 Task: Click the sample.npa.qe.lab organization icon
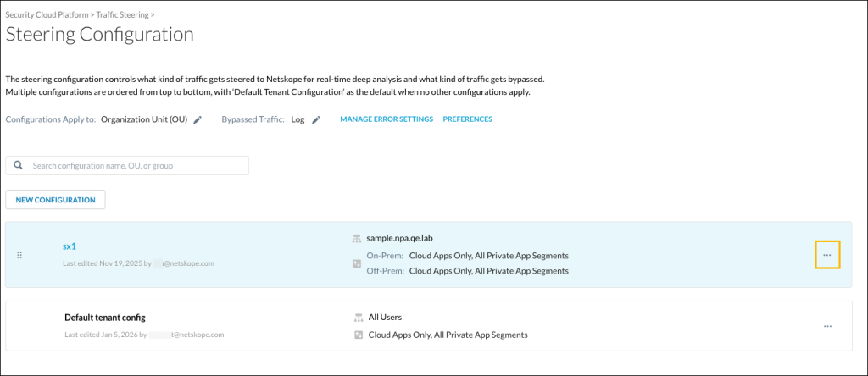coord(357,239)
